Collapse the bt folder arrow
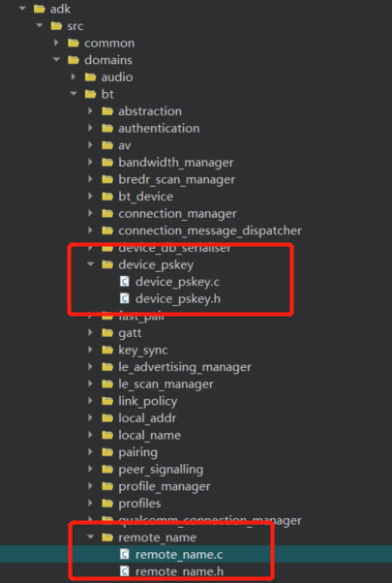Screen dimensions: 392x583 coord(74,94)
